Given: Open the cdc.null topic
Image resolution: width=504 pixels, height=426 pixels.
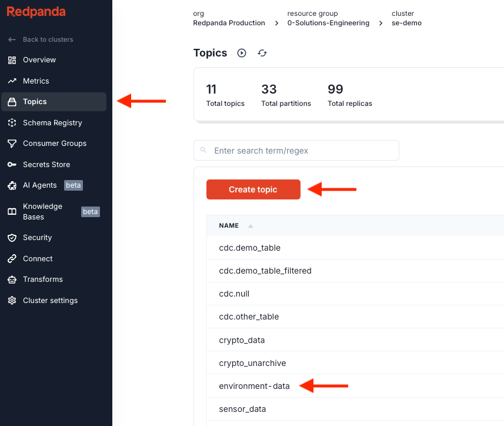Looking at the screenshot, I should pos(234,294).
